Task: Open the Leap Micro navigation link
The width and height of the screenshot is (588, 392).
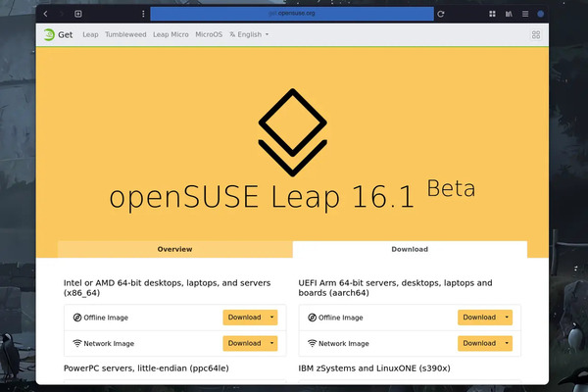Action: click(x=171, y=34)
